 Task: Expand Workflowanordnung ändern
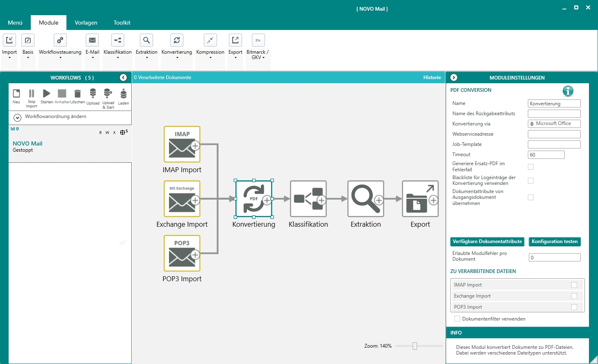(17, 118)
